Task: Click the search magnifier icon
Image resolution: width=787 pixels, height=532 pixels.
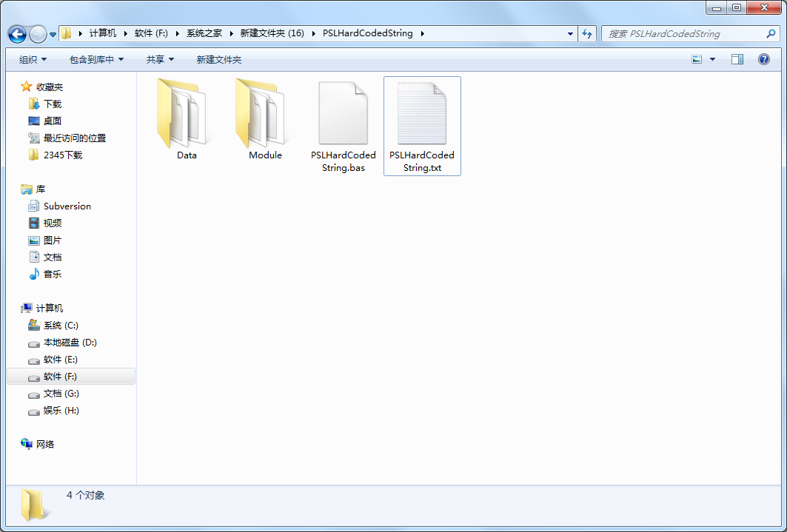Action: tap(771, 33)
